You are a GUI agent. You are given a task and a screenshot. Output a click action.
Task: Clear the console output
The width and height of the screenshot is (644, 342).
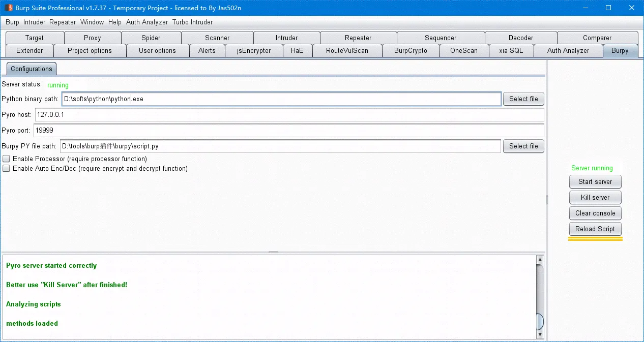tap(595, 213)
